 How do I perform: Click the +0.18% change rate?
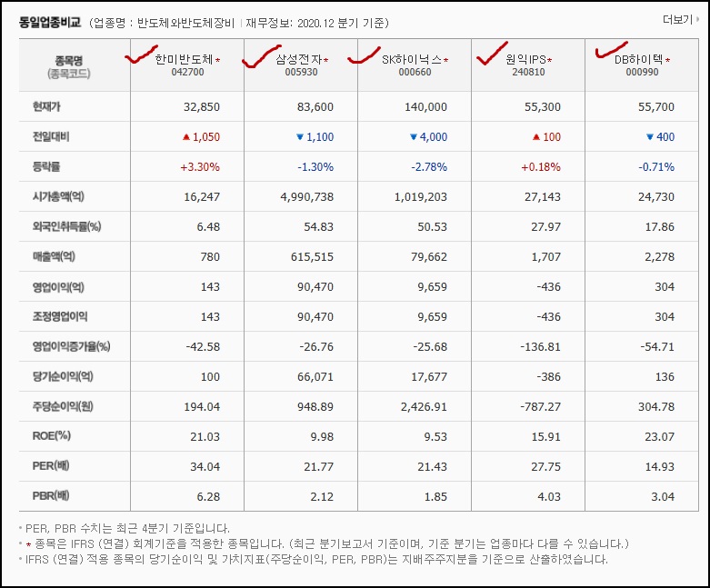541,167
